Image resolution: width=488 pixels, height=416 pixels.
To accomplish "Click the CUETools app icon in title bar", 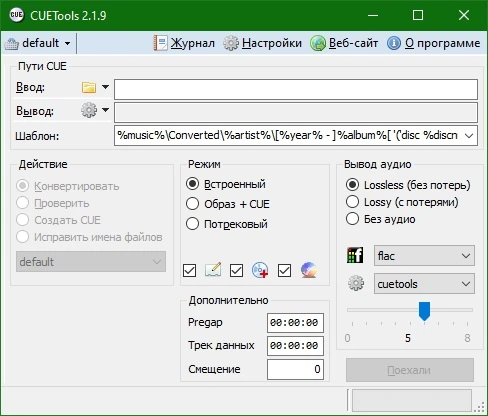I will pyautogui.click(x=16, y=15).
